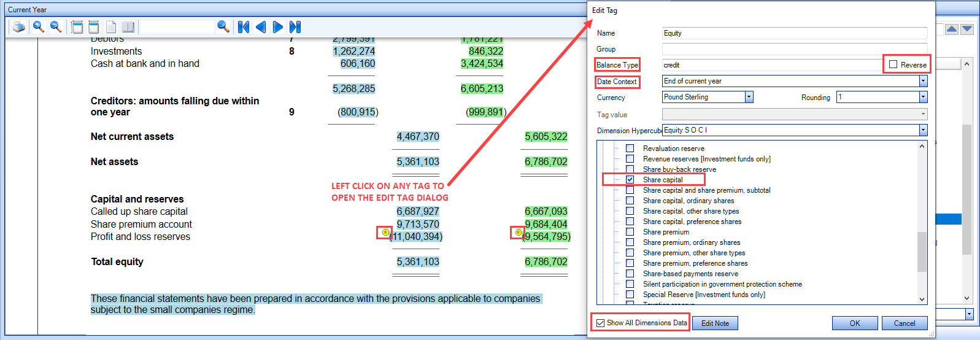The width and height of the screenshot is (980, 340).
Task: Uncheck Show All Dimensions Data
Action: coord(600,323)
